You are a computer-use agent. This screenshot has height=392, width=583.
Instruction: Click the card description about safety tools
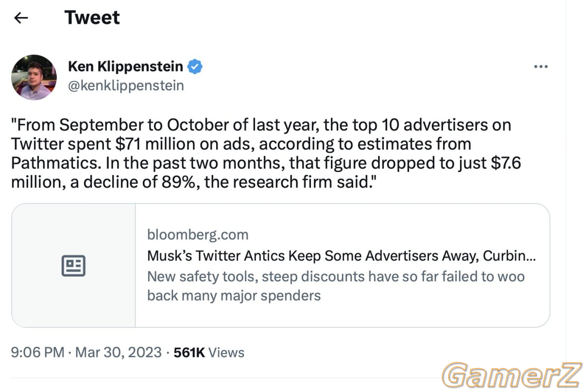336,286
